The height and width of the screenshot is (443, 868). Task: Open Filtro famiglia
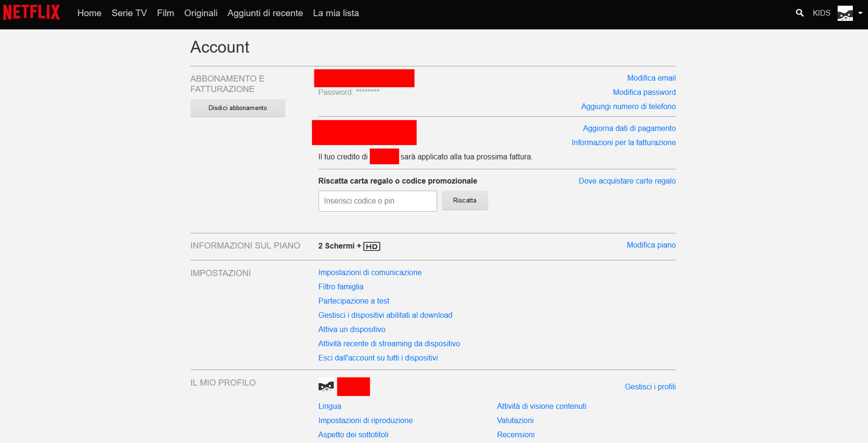341,286
